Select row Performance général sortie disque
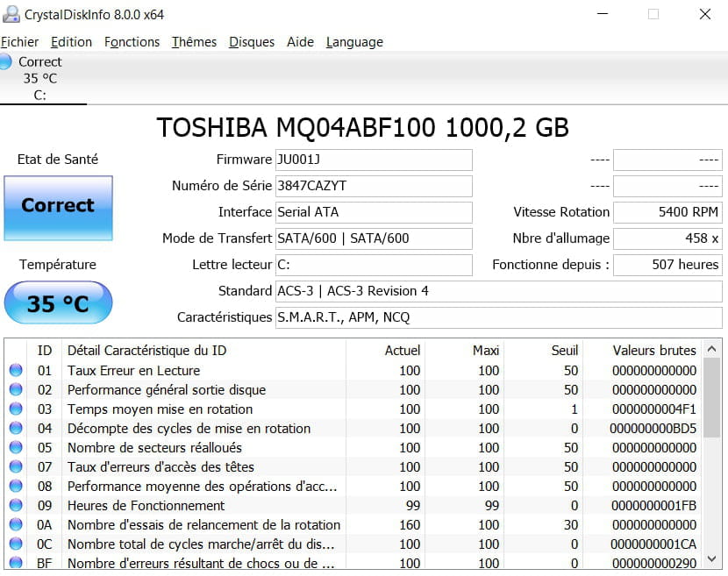The height and width of the screenshot is (576, 728). tap(353, 390)
